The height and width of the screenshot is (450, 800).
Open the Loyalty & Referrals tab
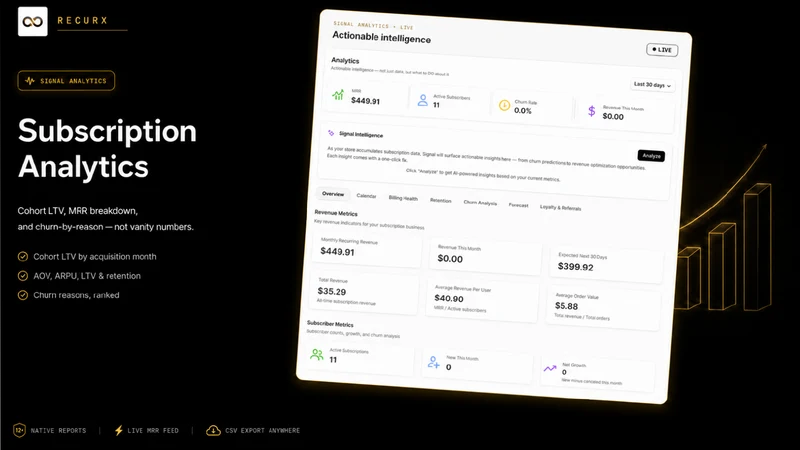click(560, 208)
